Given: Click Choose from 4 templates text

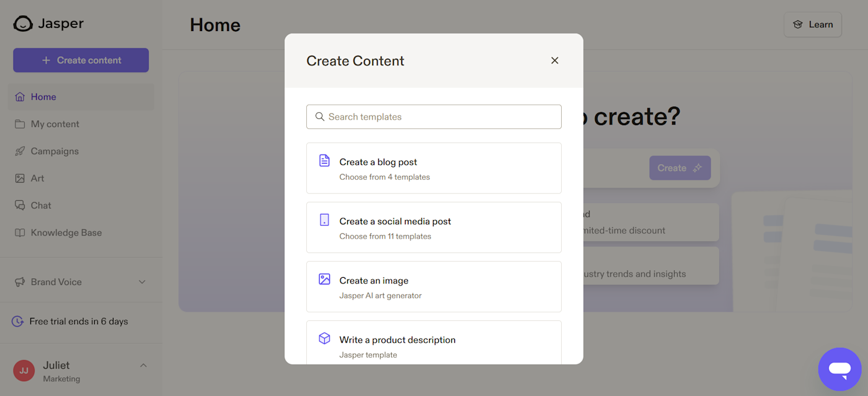Looking at the screenshot, I should [384, 177].
